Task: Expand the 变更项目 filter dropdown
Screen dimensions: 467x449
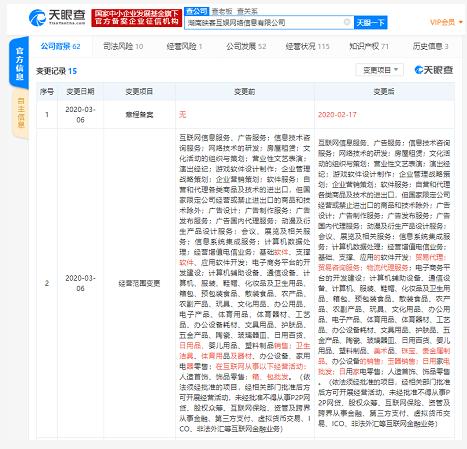Action: [x=380, y=70]
